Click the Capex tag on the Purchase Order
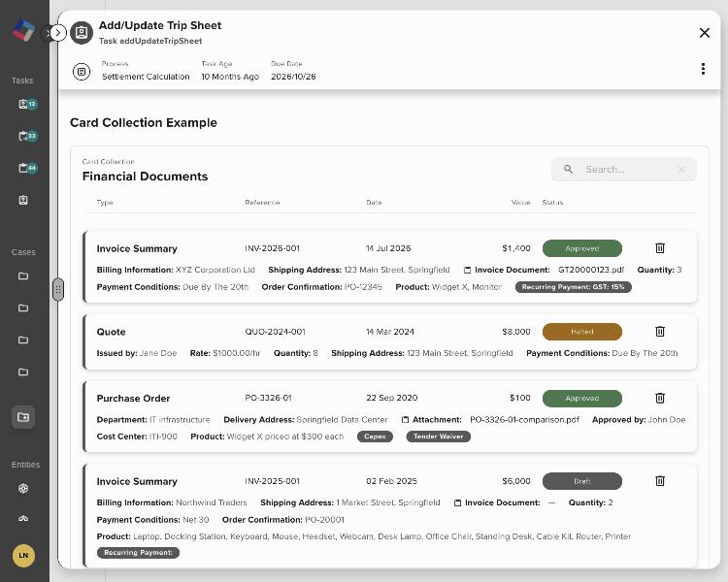 (x=375, y=436)
